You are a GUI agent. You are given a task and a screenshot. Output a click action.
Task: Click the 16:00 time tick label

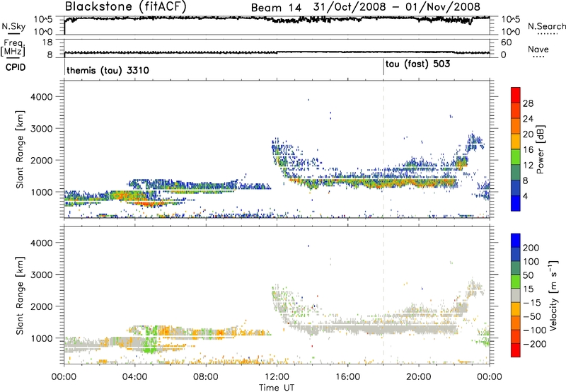[347, 377]
